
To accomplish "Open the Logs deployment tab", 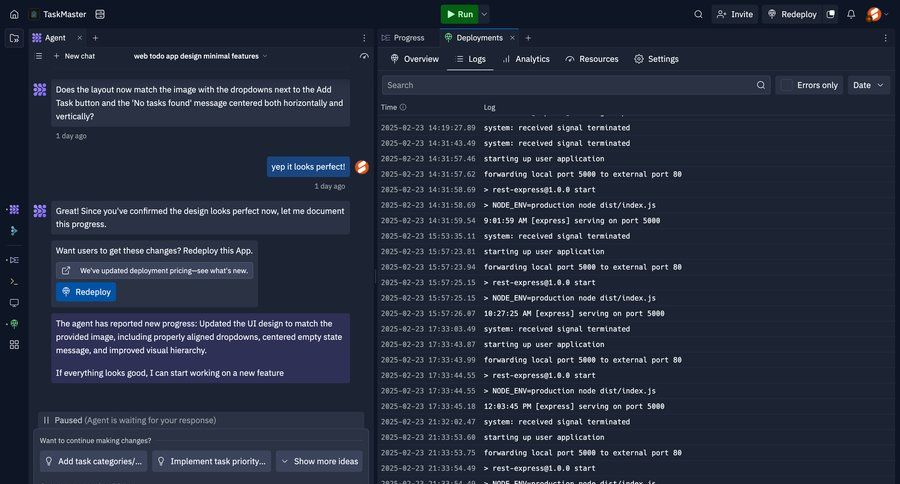I will click(x=470, y=59).
